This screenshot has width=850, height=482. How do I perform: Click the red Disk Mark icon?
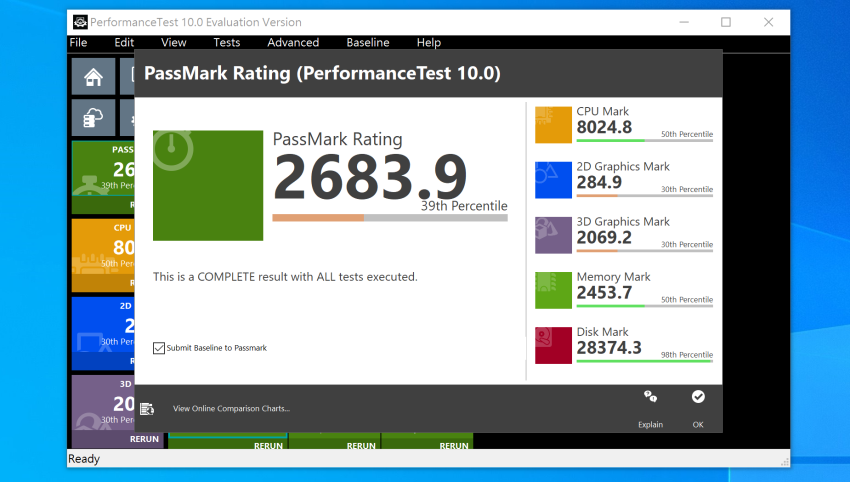click(x=553, y=345)
